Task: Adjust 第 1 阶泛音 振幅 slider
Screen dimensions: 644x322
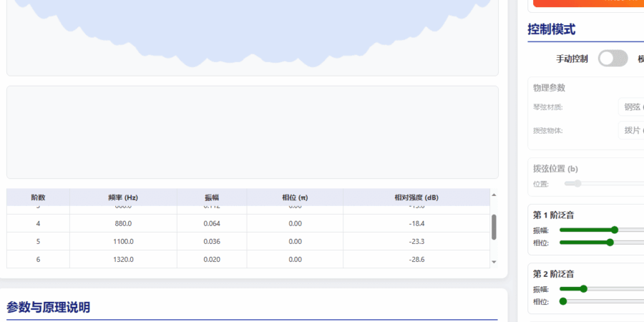Action: [x=602, y=230]
